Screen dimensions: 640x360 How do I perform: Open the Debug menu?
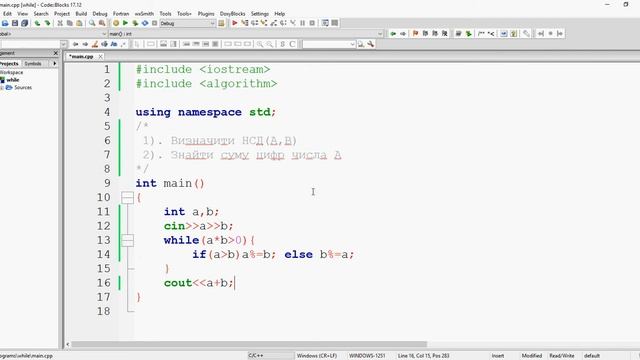[100, 13]
